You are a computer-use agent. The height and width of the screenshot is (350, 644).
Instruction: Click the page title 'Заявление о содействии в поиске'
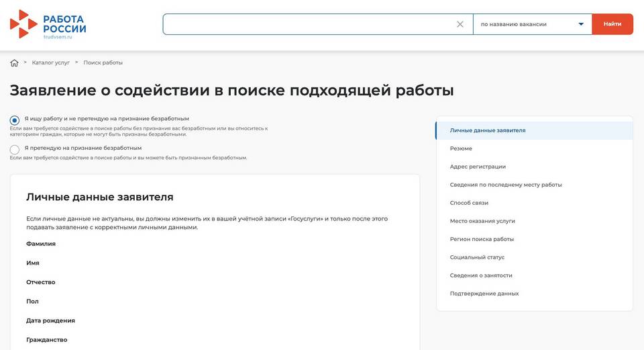(231, 91)
